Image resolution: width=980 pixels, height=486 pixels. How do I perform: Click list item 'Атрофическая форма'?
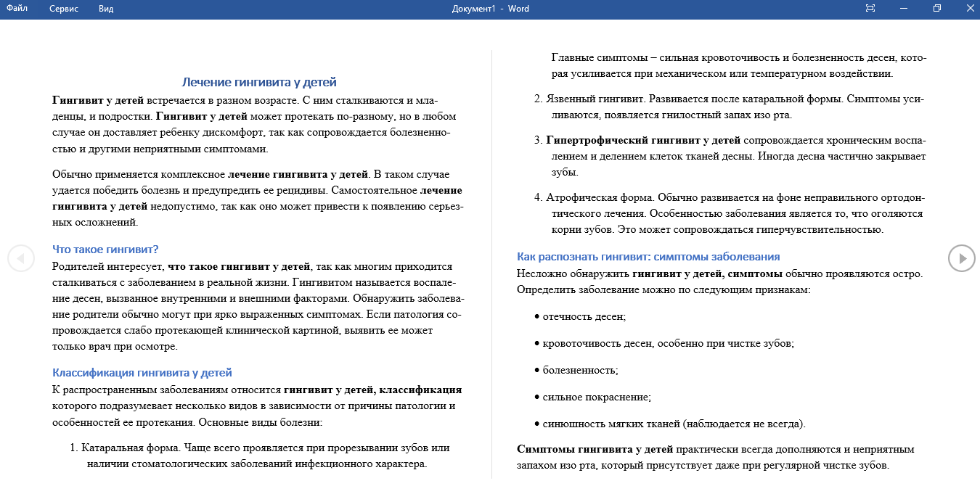coord(599,197)
